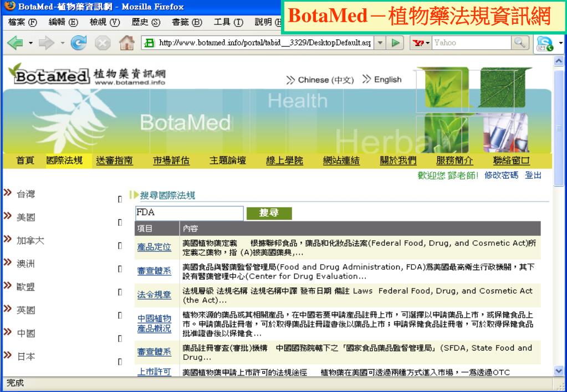Image resolution: width=567 pixels, height=392 pixels.
Task: Open the 送審指南 navigation tab
Action: click(114, 161)
